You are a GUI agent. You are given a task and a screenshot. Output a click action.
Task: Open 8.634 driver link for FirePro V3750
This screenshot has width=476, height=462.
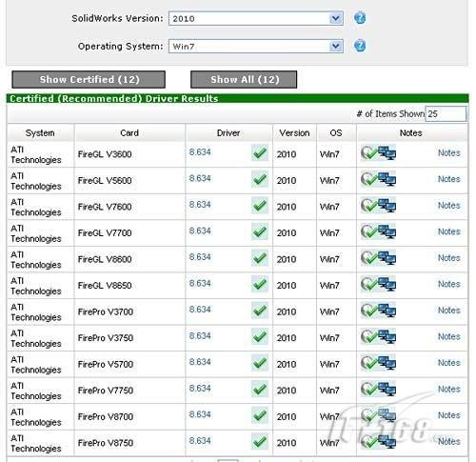pyautogui.click(x=200, y=335)
